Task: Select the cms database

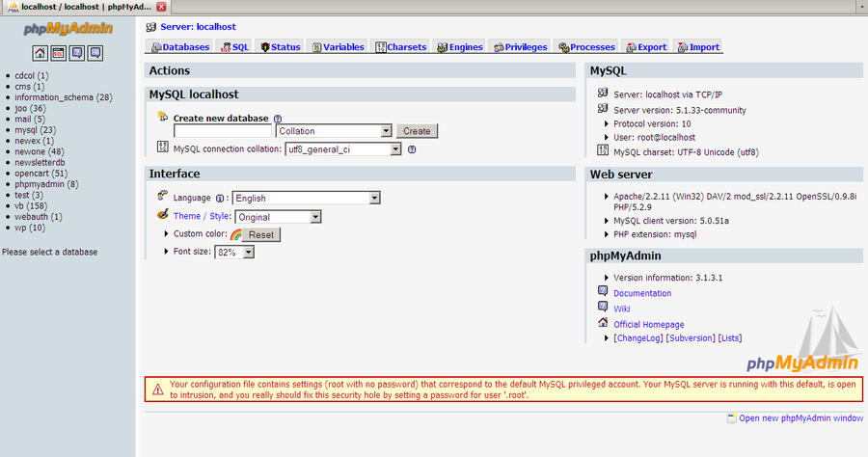Action: pyautogui.click(x=29, y=87)
